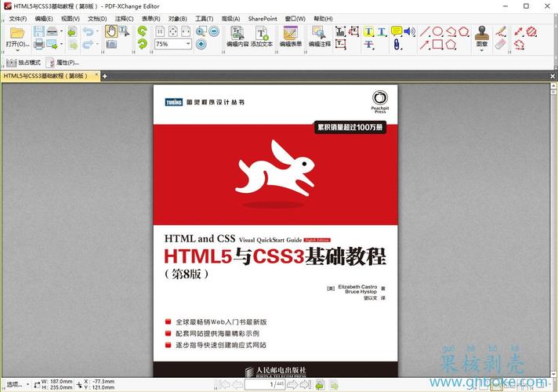Open the 75% zoom level dropdown
This screenshot has width=558, height=392.
click(188, 44)
